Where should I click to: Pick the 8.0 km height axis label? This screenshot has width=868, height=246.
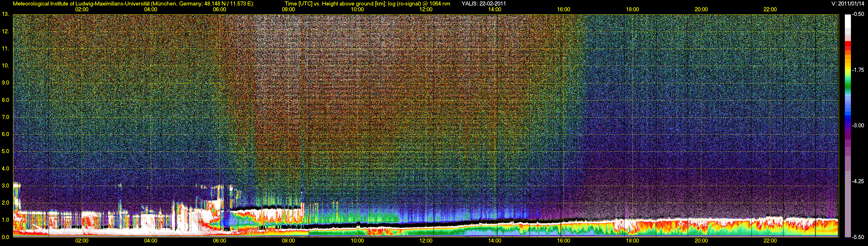[5, 100]
